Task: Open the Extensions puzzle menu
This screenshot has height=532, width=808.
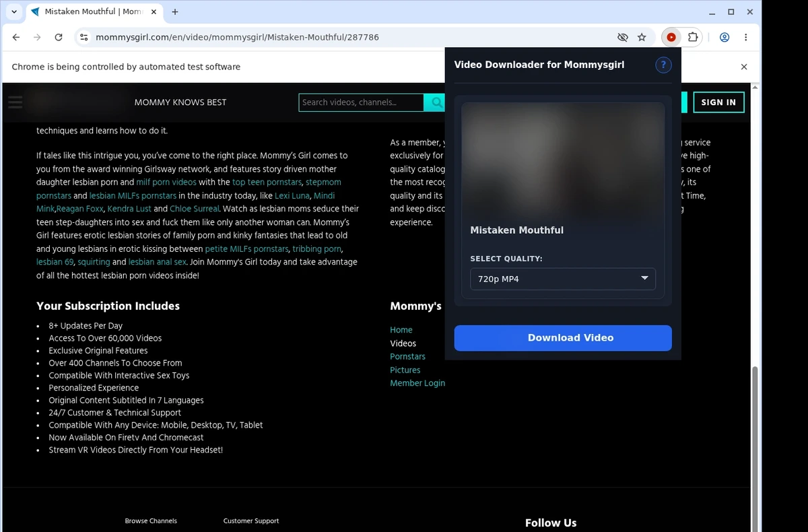Action: pos(693,38)
